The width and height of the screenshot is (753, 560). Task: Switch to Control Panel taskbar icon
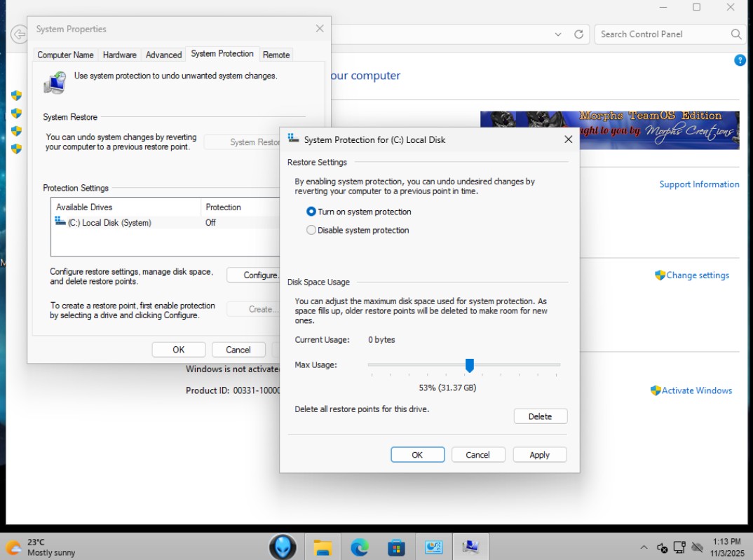coord(434,547)
